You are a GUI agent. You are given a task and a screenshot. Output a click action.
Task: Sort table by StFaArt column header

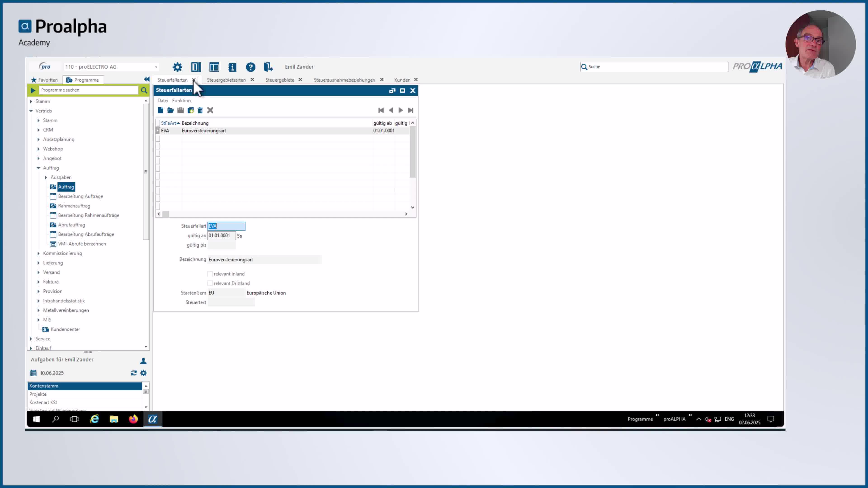(x=170, y=123)
